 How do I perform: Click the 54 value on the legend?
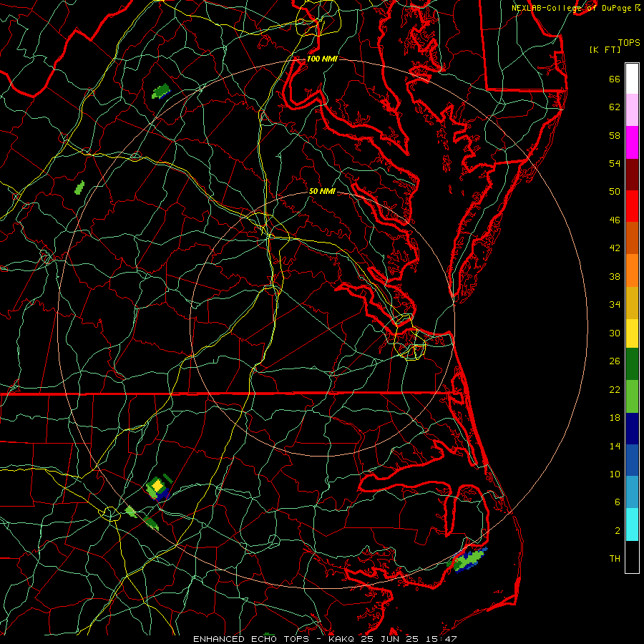[615, 163]
